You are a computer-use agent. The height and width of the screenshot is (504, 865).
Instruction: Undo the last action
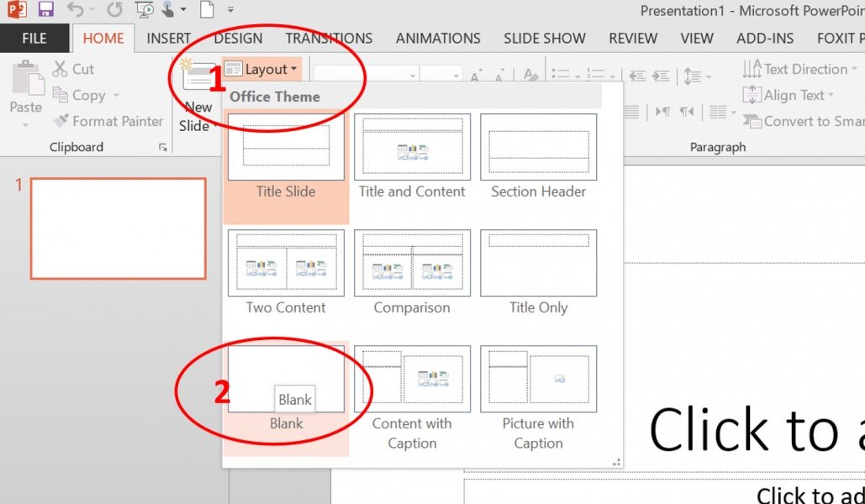[76, 10]
